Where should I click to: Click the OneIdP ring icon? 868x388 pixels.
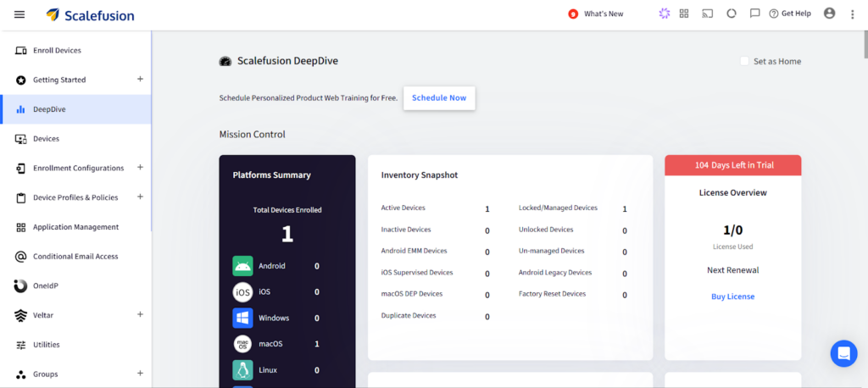click(x=20, y=285)
